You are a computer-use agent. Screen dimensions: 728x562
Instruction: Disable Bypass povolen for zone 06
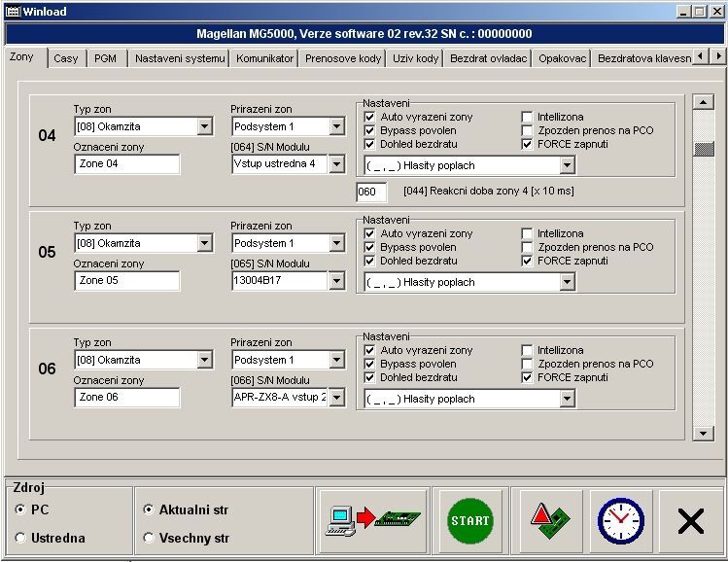(369, 365)
